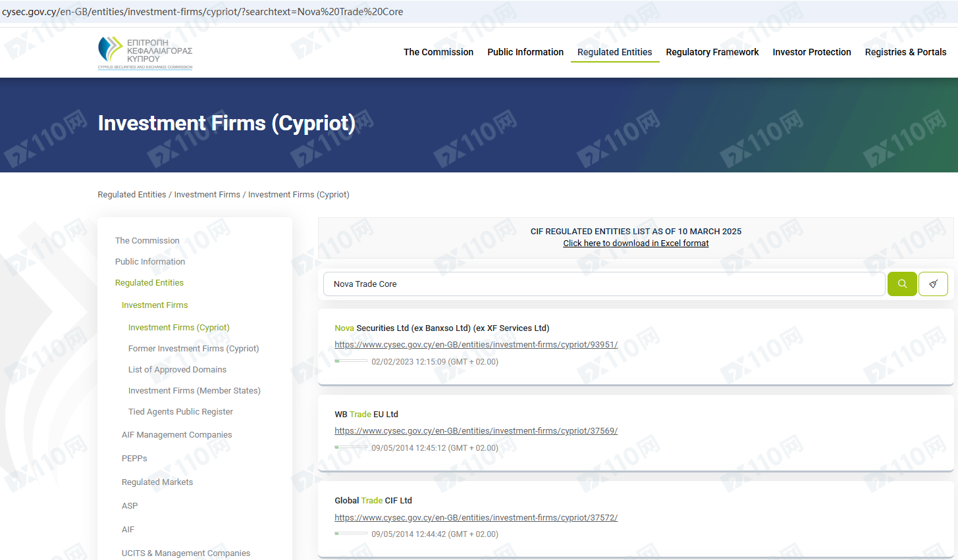This screenshot has width=958, height=560.
Task: Click Investment Firms breadcrumb link
Action: (207, 195)
